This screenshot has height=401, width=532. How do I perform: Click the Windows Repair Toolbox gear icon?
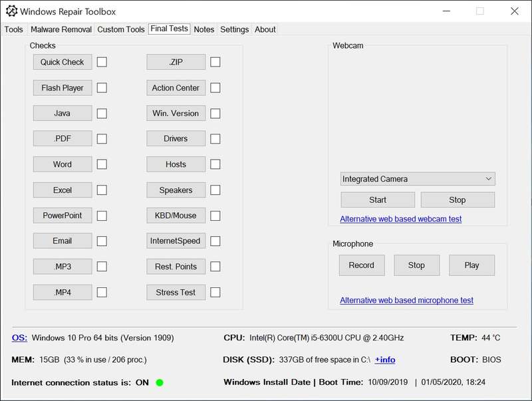(x=11, y=11)
